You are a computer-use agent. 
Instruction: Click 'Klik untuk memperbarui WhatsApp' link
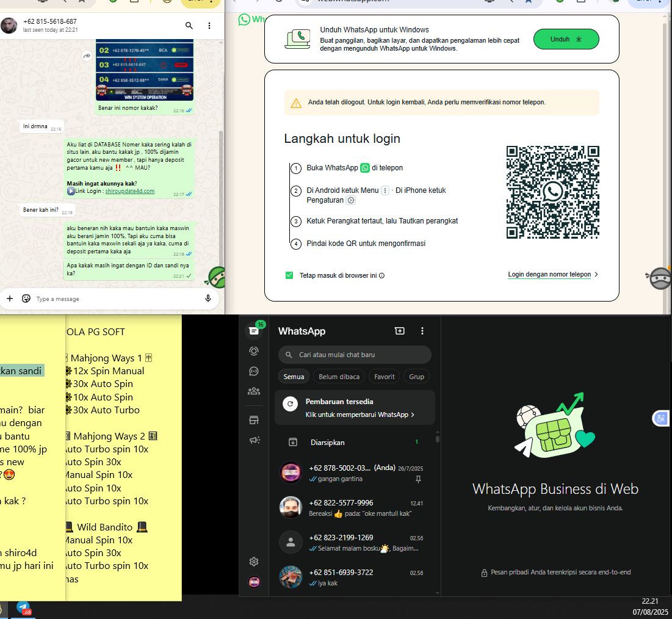coord(359,414)
